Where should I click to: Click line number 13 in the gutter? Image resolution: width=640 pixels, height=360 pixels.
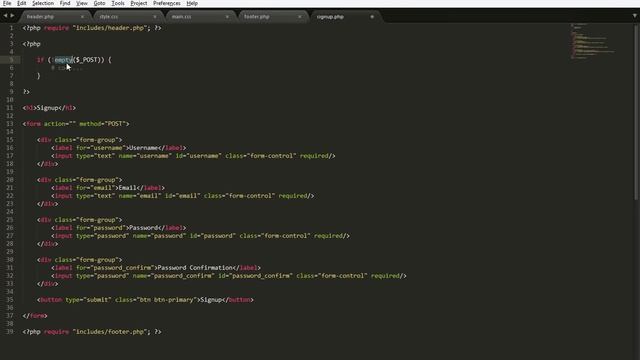[x=10, y=124]
